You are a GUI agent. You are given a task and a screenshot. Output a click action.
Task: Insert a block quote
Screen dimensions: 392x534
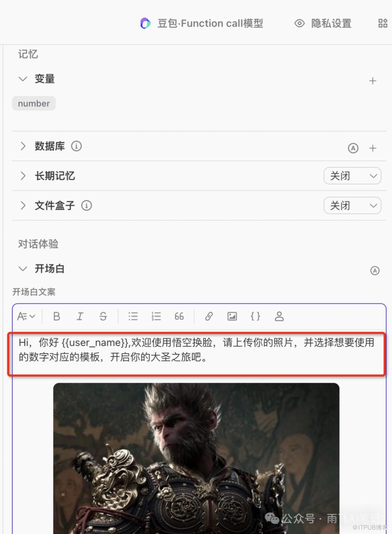pyautogui.click(x=179, y=316)
